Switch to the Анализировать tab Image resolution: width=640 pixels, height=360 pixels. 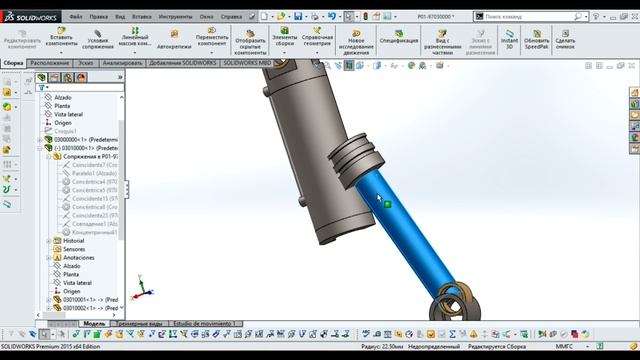(x=122, y=63)
